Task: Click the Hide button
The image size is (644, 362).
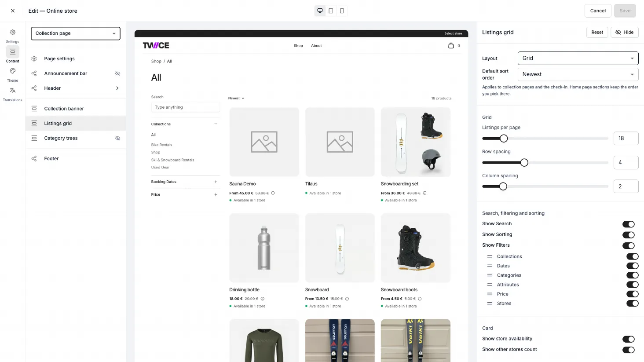Action: click(625, 32)
